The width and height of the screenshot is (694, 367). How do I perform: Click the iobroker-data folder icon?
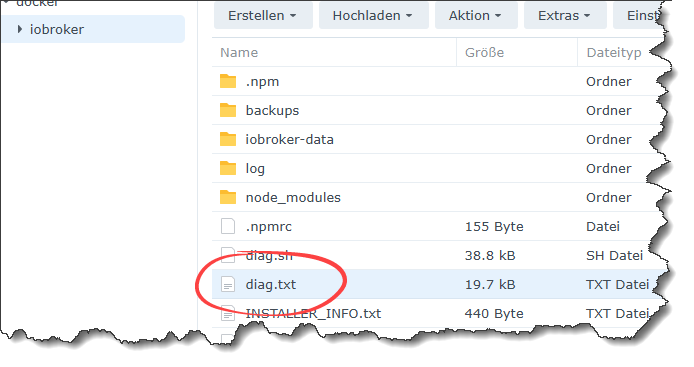tap(228, 139)
